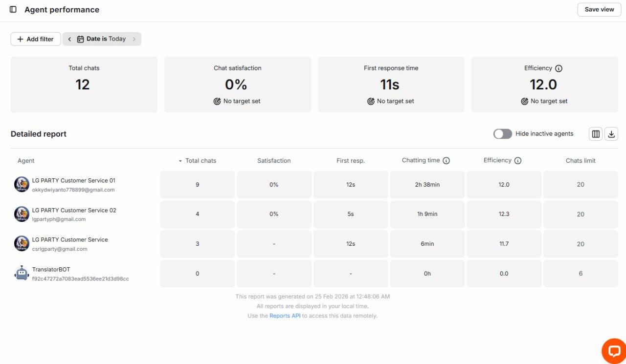Viewport: 626px width, 364px height.
Task: Click the Save view button
Action: 599,10
